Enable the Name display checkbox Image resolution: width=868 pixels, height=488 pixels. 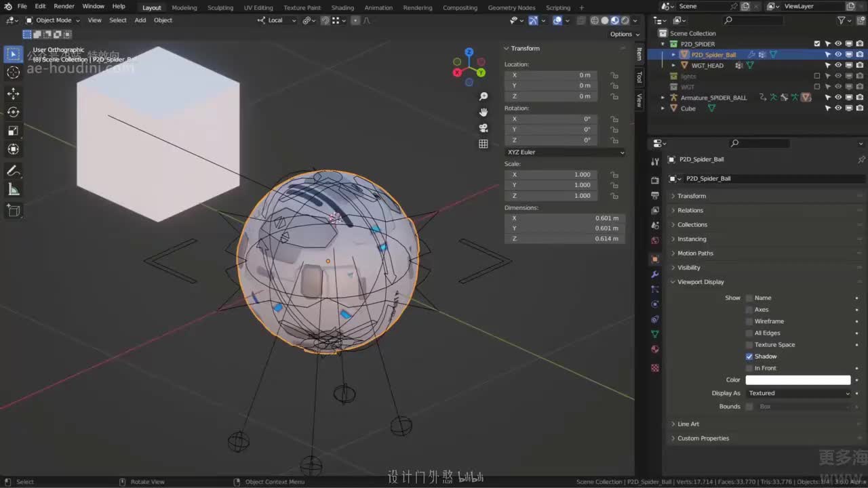(749, 298)
